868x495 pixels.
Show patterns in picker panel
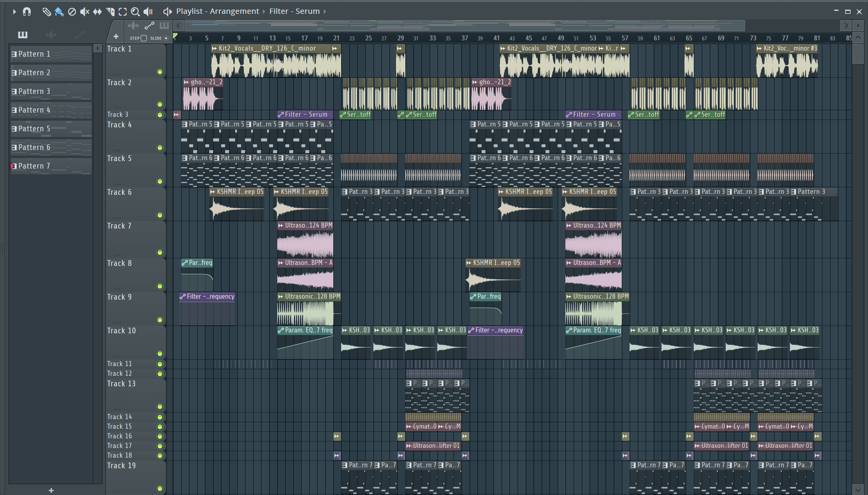coord(23,34)
